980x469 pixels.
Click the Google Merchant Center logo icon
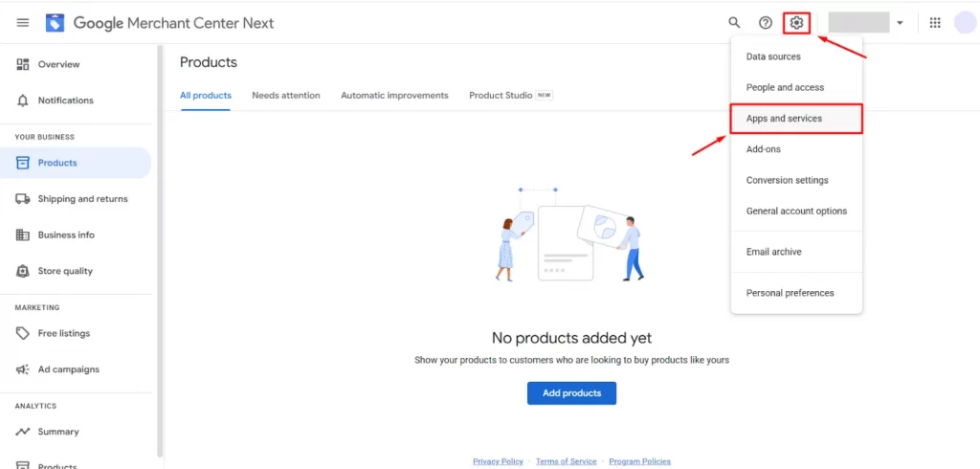tap(55, 23)
